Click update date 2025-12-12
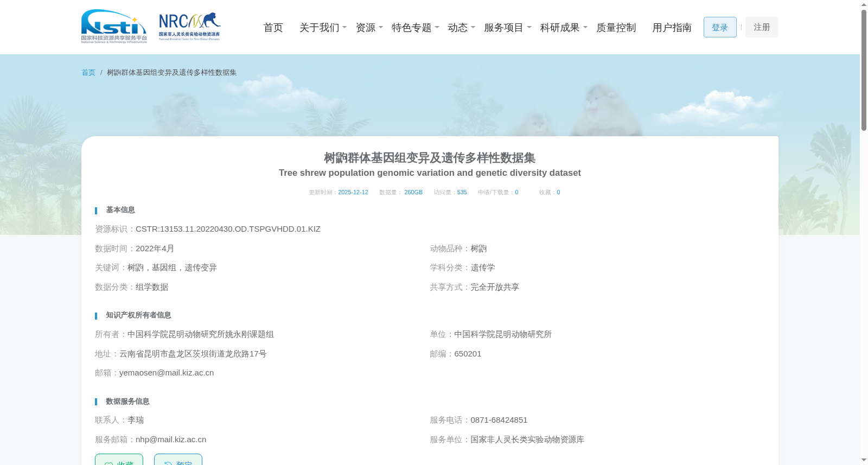The image size is (868, 465). tap(353, 193)
